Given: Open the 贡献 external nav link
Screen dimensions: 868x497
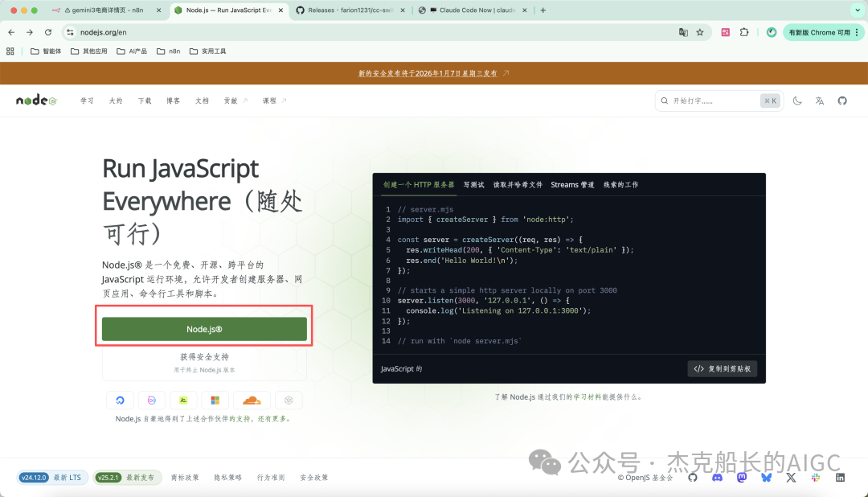Looking at the screenshot, I should pyautogui.click(x=235, y=101).
